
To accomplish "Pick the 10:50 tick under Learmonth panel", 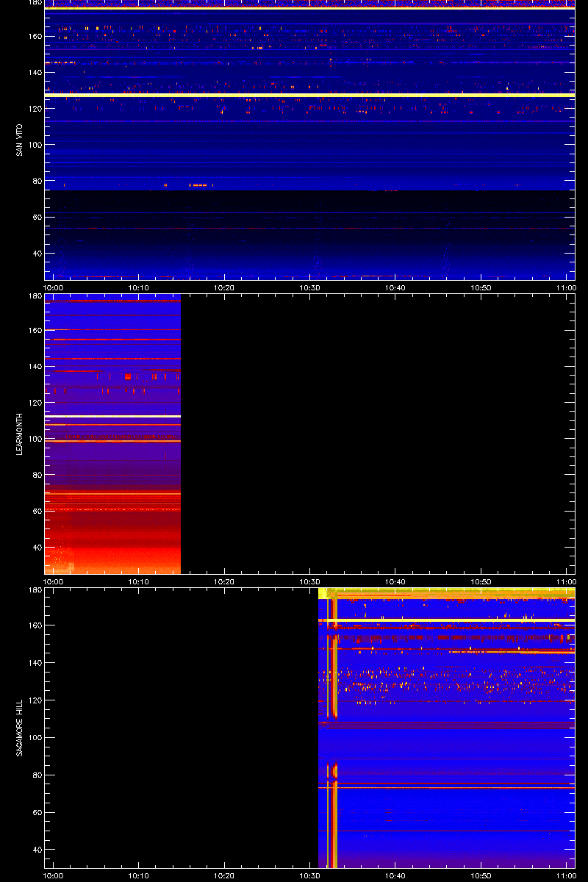I will [x=481, y=581].
